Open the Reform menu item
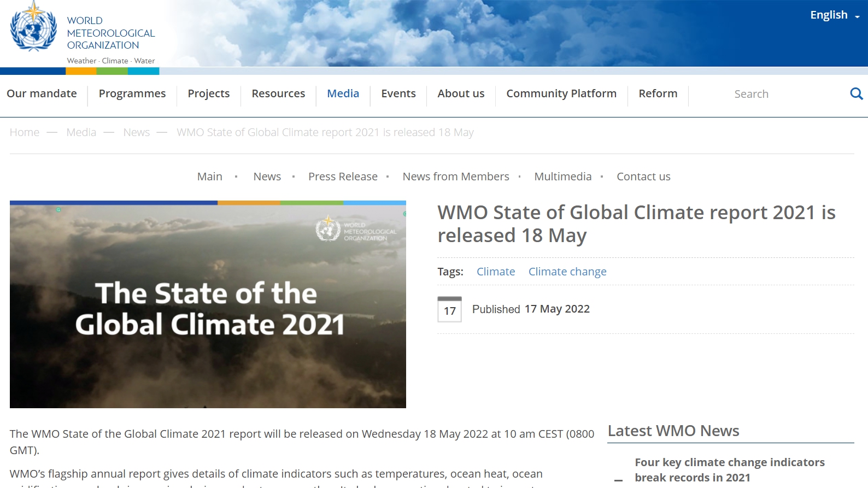Image resolution: width=868 pixels, height=488 pixels. tap(658, 93)
